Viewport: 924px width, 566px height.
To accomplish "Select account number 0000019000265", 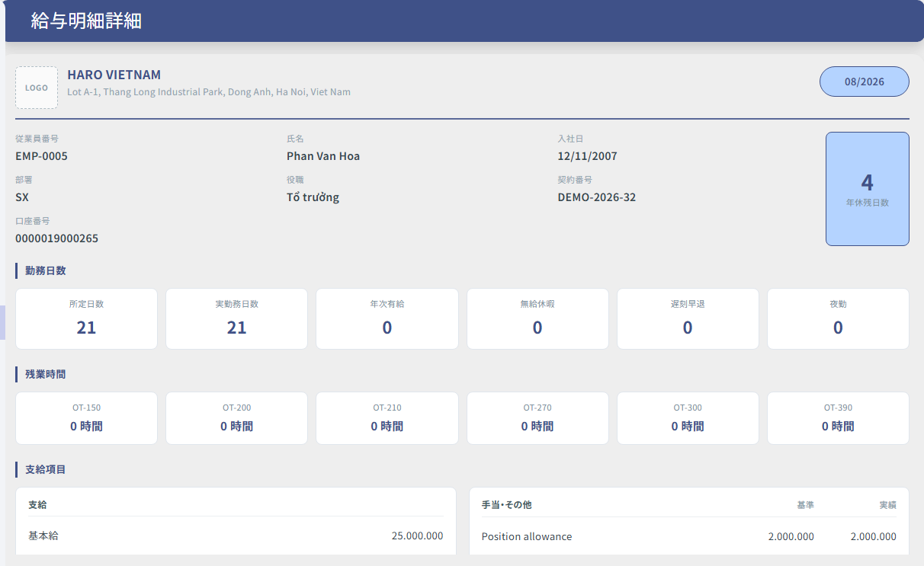I will (x=57, y=238).
